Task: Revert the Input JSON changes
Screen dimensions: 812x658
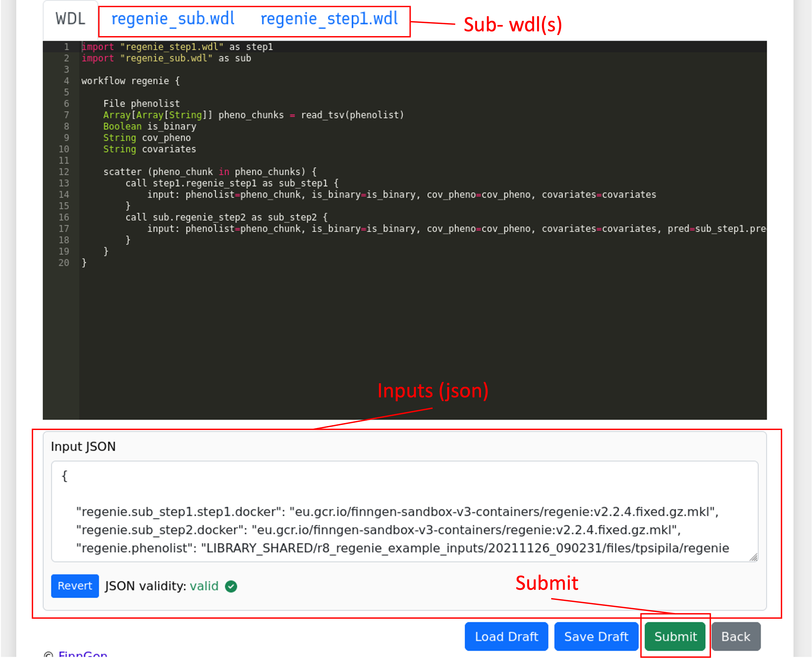Action: pyautogui.click(x=75, y=586)
